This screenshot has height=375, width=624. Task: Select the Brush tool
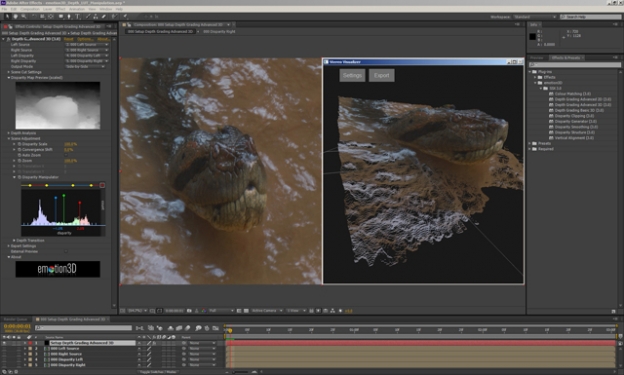click(88, 16)
